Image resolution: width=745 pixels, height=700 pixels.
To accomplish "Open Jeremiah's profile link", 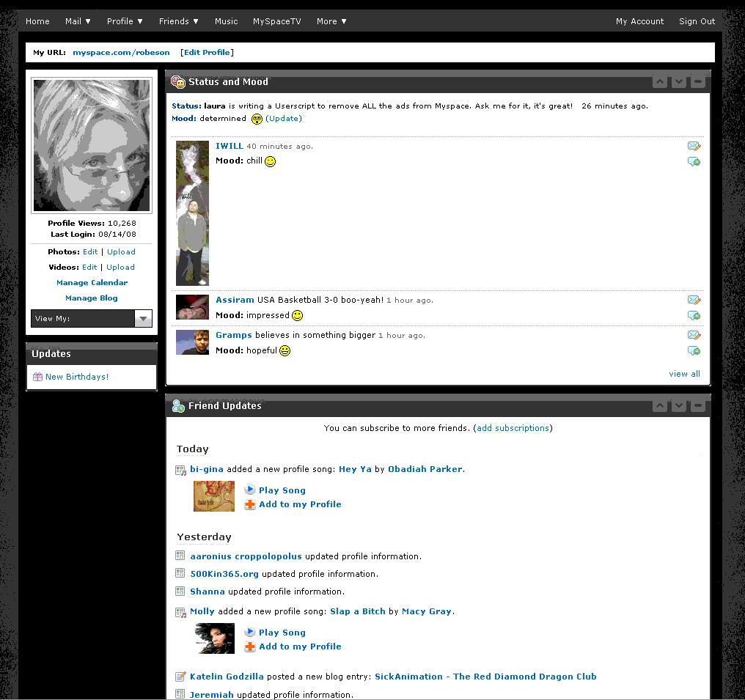I will [211, 694].
